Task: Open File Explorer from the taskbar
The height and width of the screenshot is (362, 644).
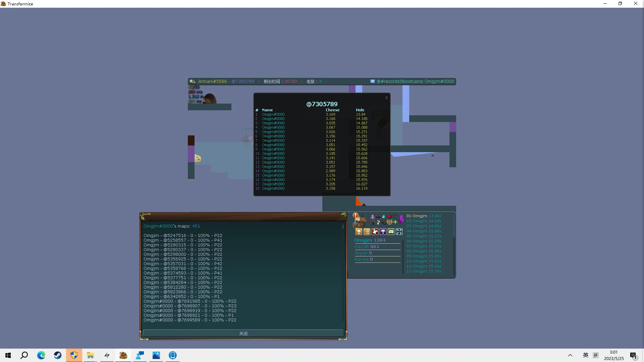Action: tap(90, 355)
